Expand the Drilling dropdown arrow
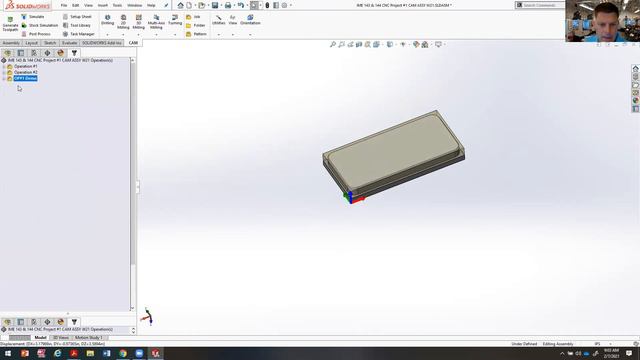This screenshot has width=640, height=360. point(107,35)
